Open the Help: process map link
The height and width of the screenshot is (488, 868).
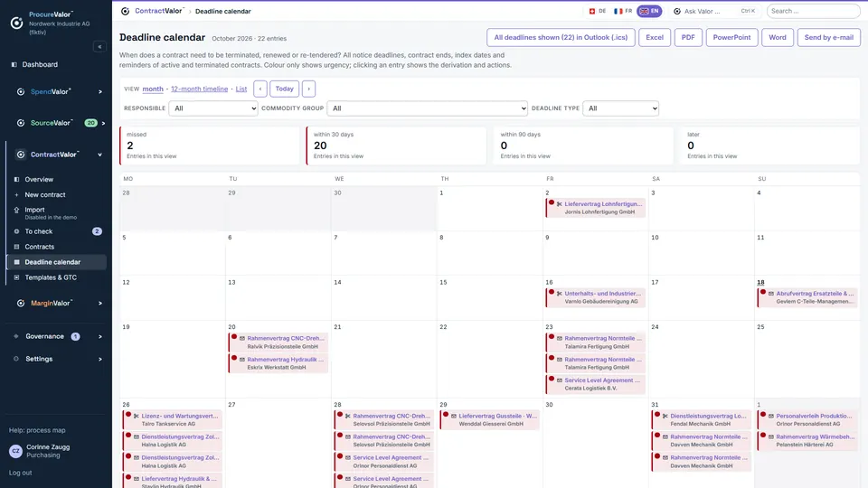click(x=37, y=430)
